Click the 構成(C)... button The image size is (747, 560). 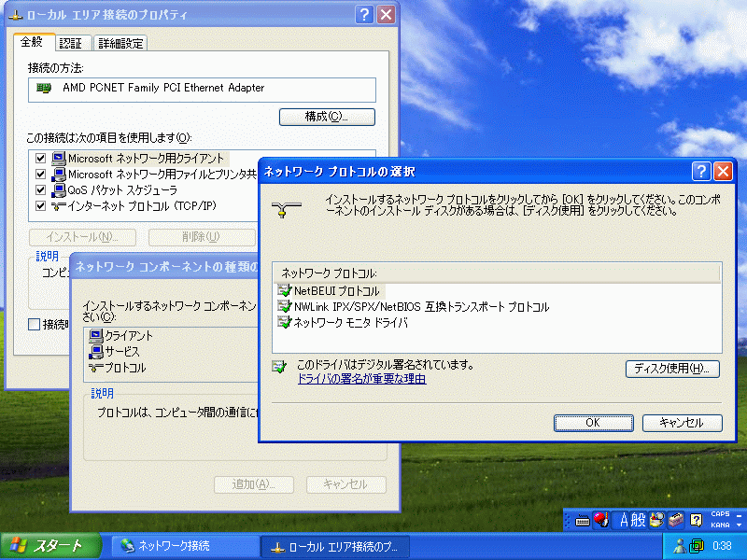tap(327, 118)
